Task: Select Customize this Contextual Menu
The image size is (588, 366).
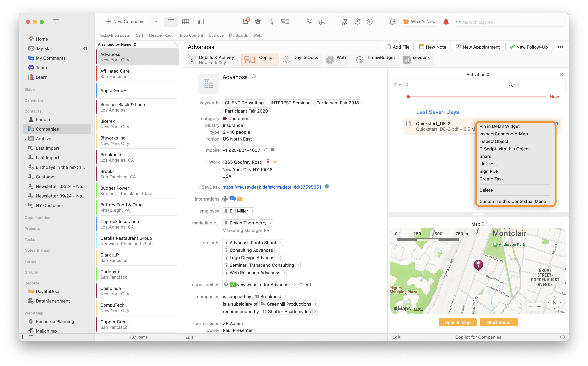Action: (514, 201)
